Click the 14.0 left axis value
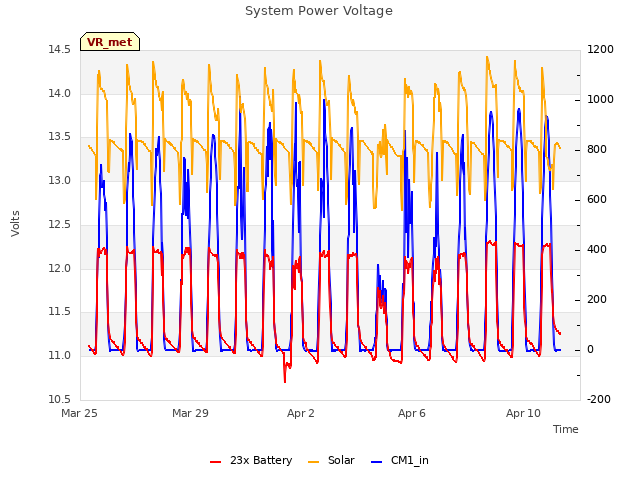640x480 pixels. pos(60,93)
